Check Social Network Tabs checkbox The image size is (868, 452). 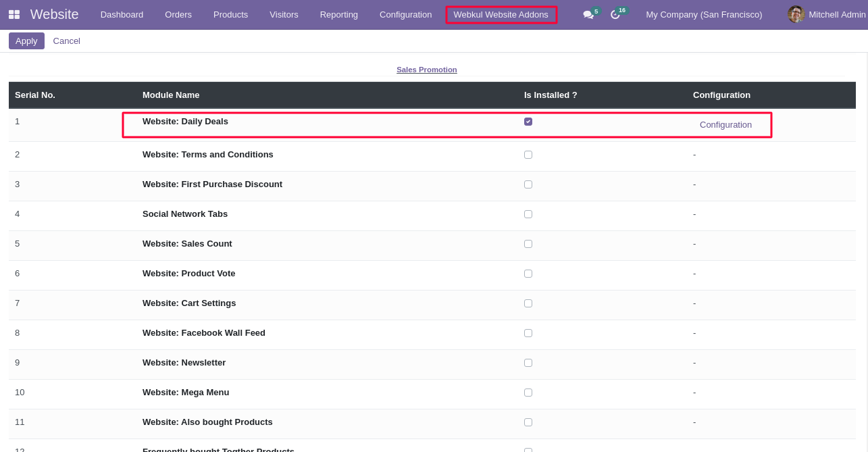click(x=528, y=214)
